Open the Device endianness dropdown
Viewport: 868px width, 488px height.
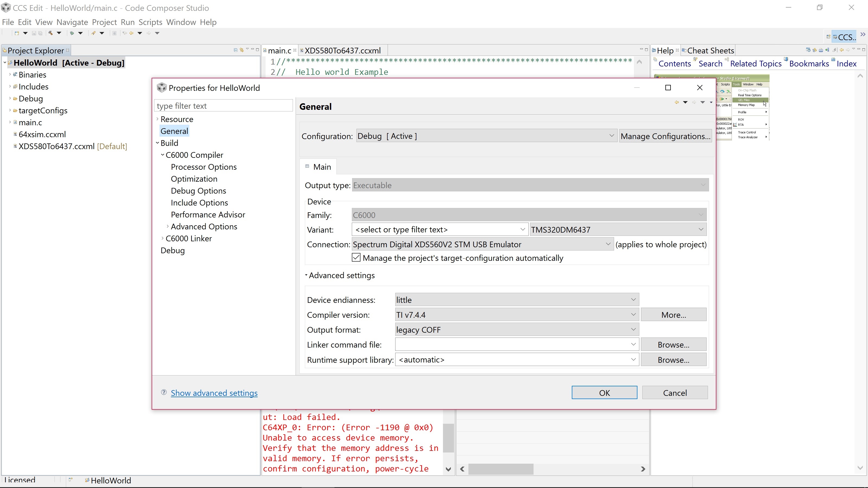(x=517, y=300)
